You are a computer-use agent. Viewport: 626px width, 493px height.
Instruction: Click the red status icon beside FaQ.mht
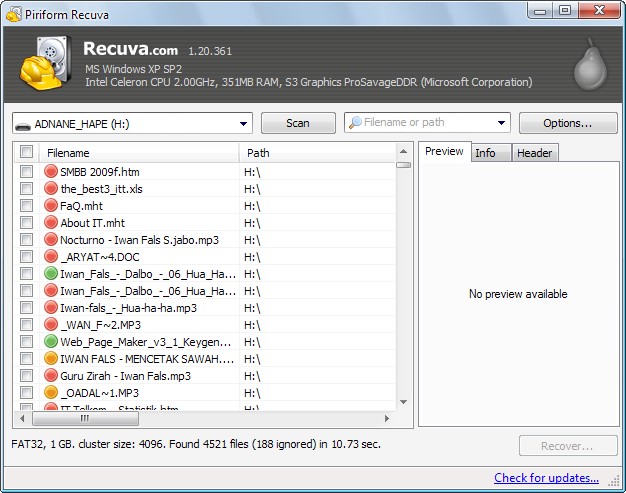pos(51,205)
